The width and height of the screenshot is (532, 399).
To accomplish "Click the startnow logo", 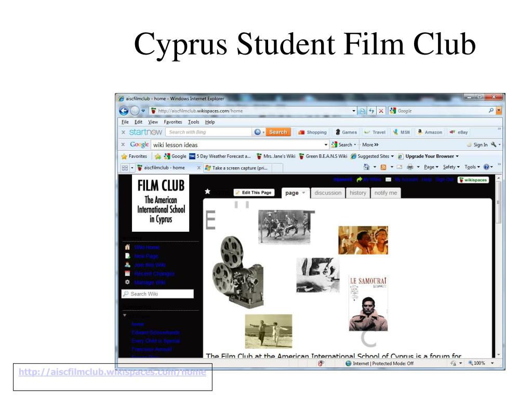I will click(x=145, y=132).
